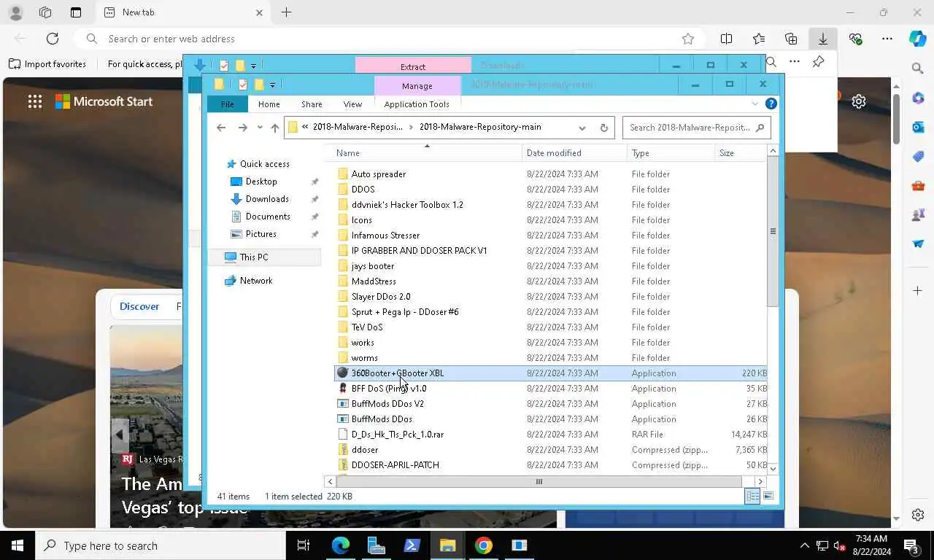The width and height of the screenshot is (934, 560).
Task: Open the Application Tools tab
Action: click(417, 104)
